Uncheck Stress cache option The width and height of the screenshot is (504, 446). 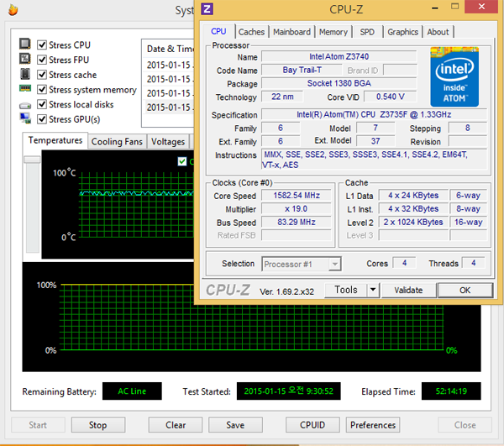click(42, 75)
